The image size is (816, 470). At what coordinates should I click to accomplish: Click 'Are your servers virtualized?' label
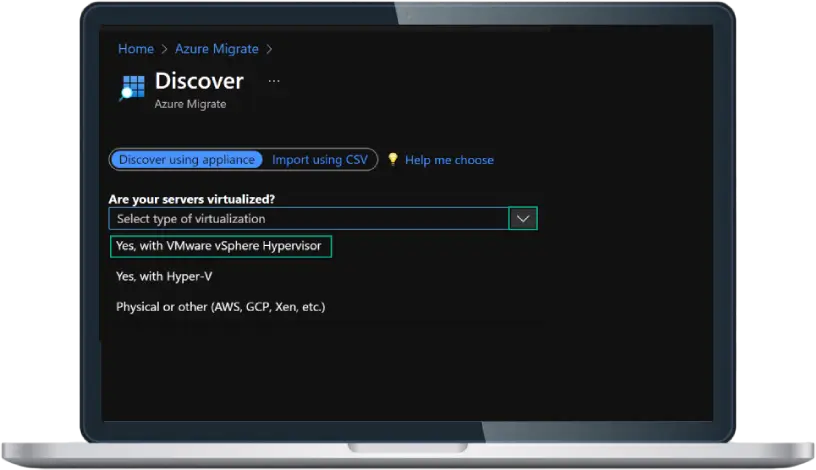click(x=192, y=199)
